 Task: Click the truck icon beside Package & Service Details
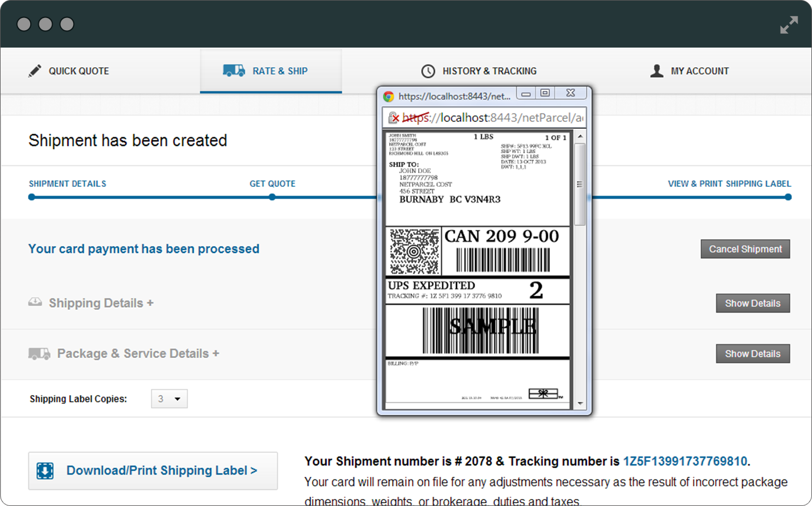coord(39,353)
